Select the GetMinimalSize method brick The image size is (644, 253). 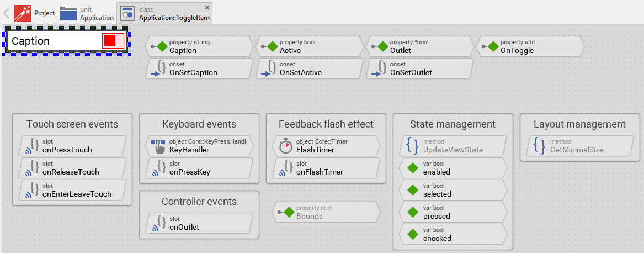pyautogui.click(x=576, y=146)
